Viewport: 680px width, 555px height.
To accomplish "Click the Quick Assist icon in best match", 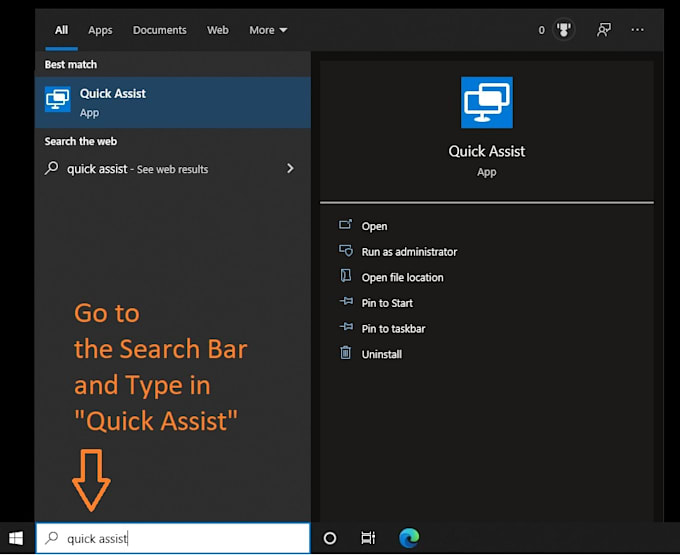I will click(x=58, y=99).
